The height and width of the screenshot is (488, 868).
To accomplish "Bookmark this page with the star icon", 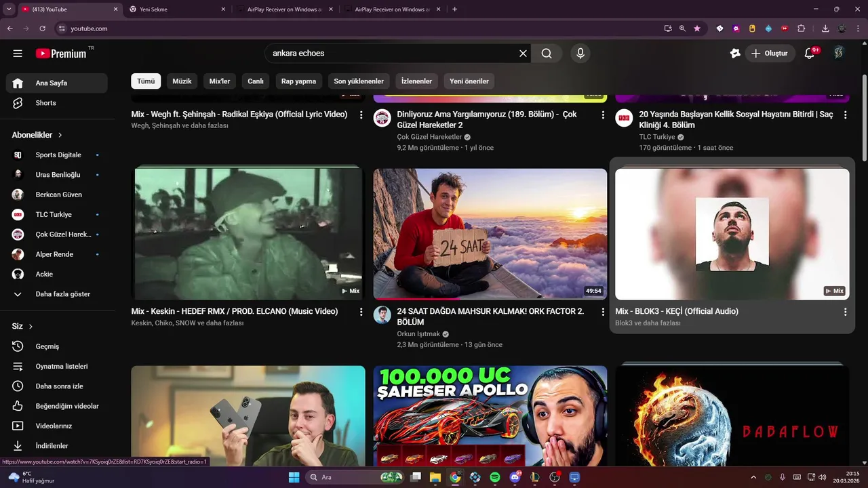I will (x=697, y=28).
